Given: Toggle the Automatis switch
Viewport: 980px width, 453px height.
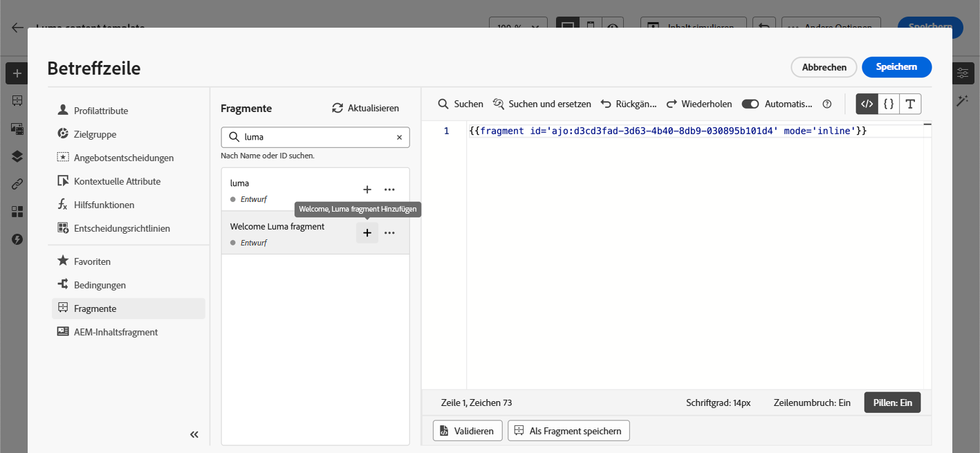Looking at the screenshot, I should point(750,104).
